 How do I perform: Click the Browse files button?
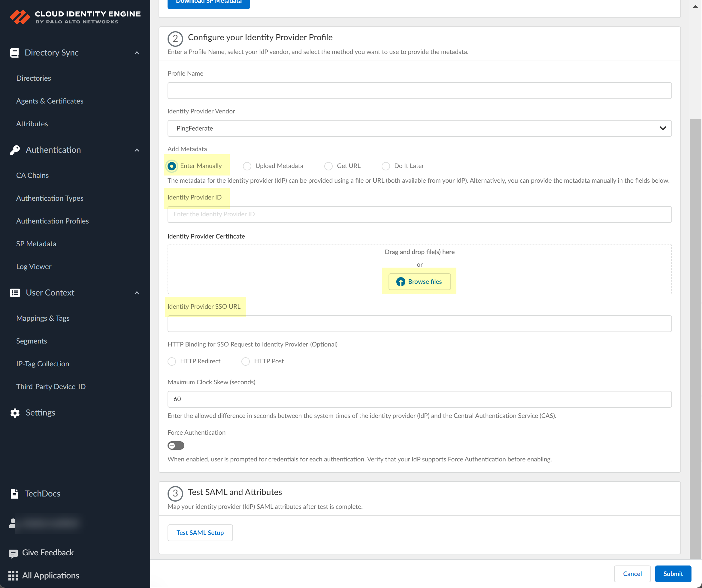pyautogui.click(x=419, y=282)
